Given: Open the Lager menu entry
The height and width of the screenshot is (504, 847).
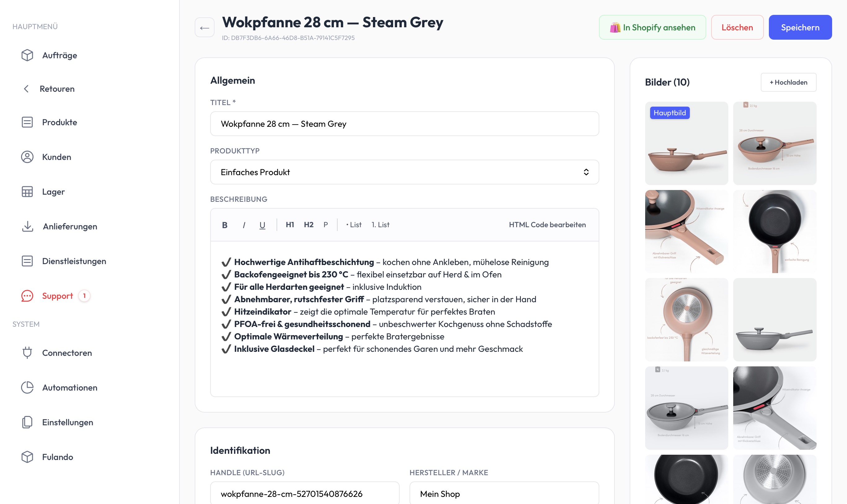Looking at the screenshot, I should [x=53, y=192].
